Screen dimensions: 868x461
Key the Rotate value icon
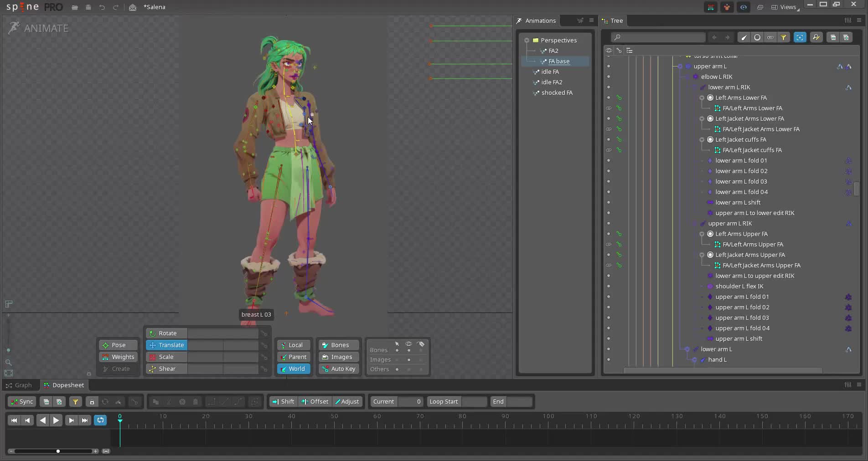(x=264, y=333)
